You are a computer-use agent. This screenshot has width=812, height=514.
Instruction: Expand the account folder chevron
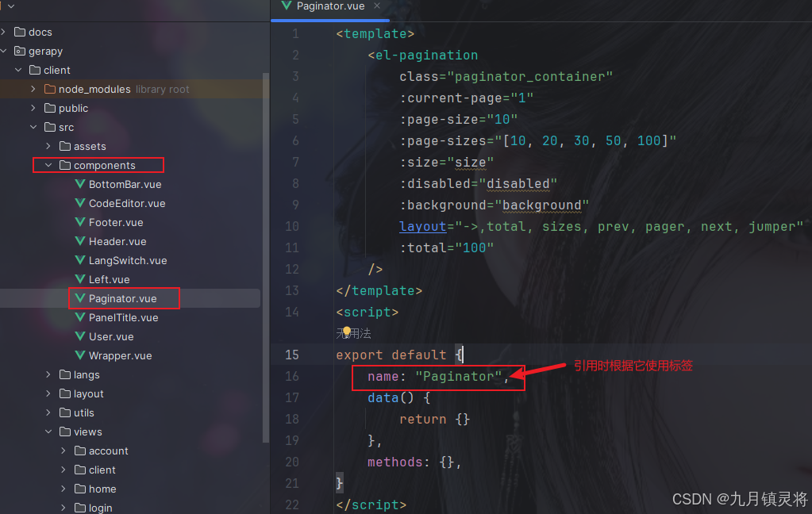coord(63,451)
